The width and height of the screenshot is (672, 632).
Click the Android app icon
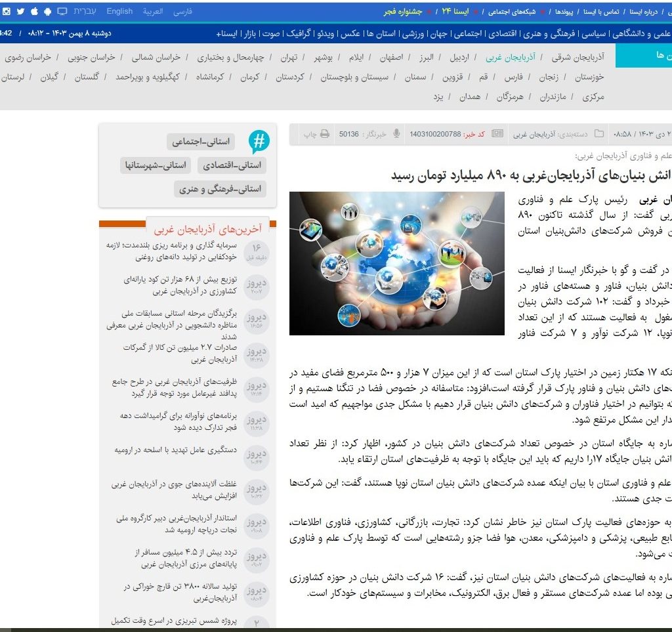(48, 12)
